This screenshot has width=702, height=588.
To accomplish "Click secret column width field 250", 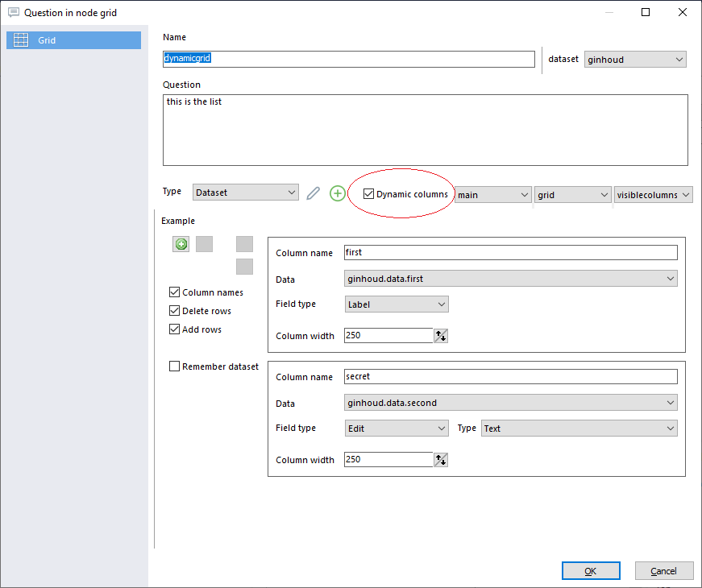I will 388,460.
